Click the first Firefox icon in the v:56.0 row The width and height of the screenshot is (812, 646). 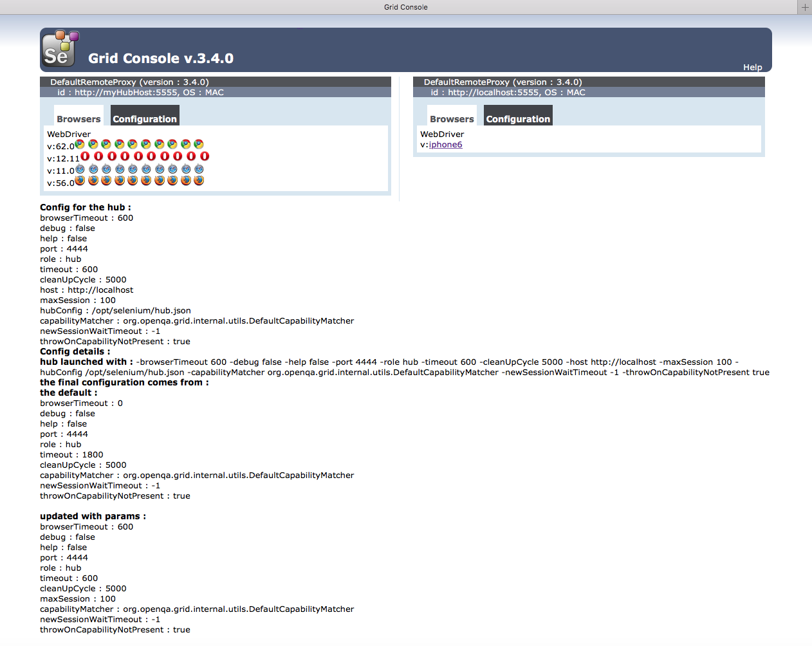coord(80,180)
